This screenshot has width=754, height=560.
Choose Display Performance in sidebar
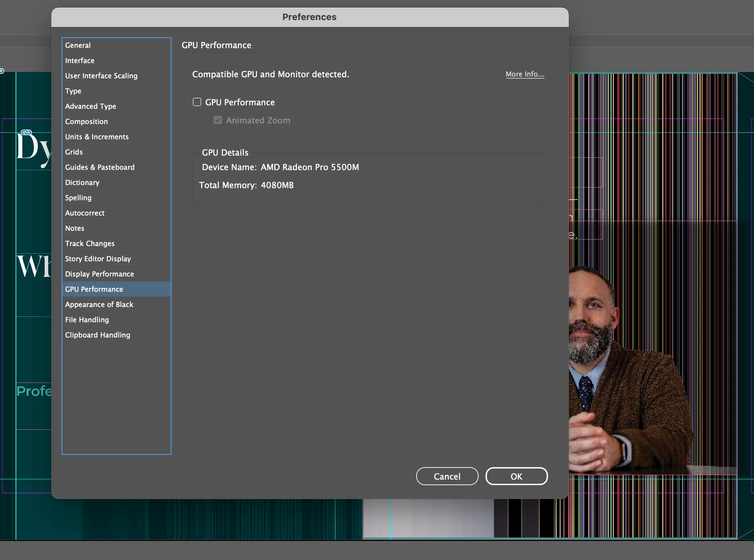point(100,274)
